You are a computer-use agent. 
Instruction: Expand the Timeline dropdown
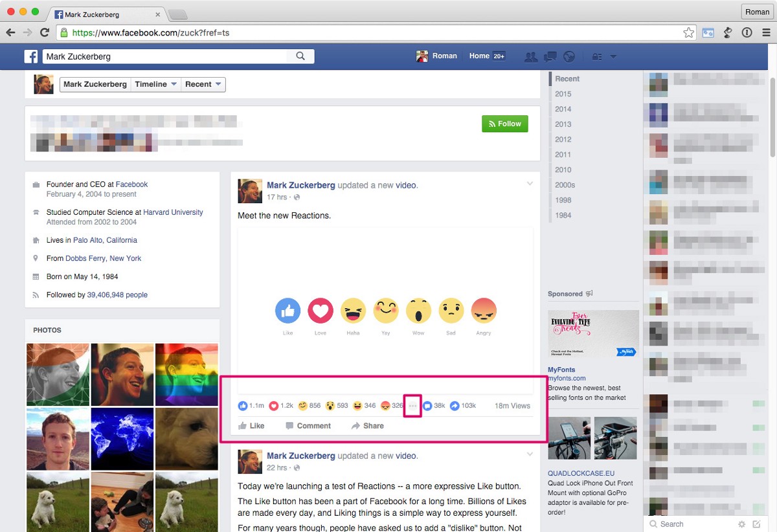[156, 84]
